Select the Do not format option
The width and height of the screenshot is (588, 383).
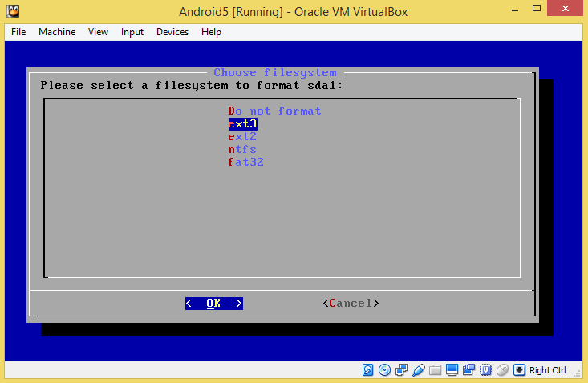point(274,111)
